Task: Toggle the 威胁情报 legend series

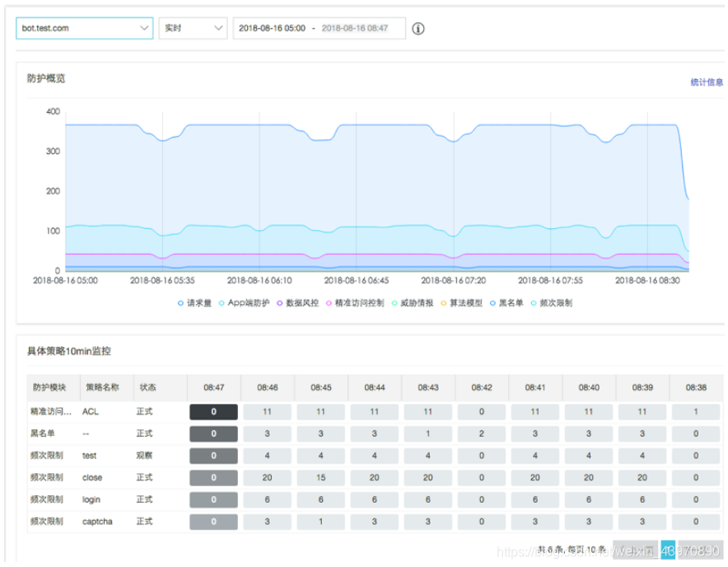Action: (x=413, y=303)
